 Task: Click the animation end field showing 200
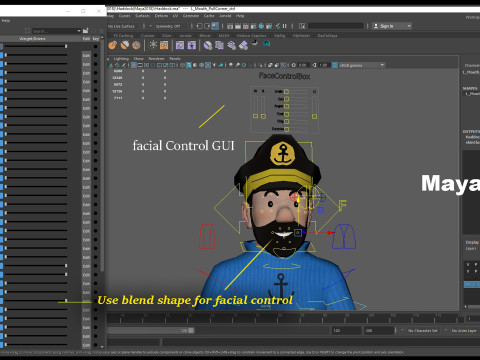pyautogui.click(x=379, y=331)
